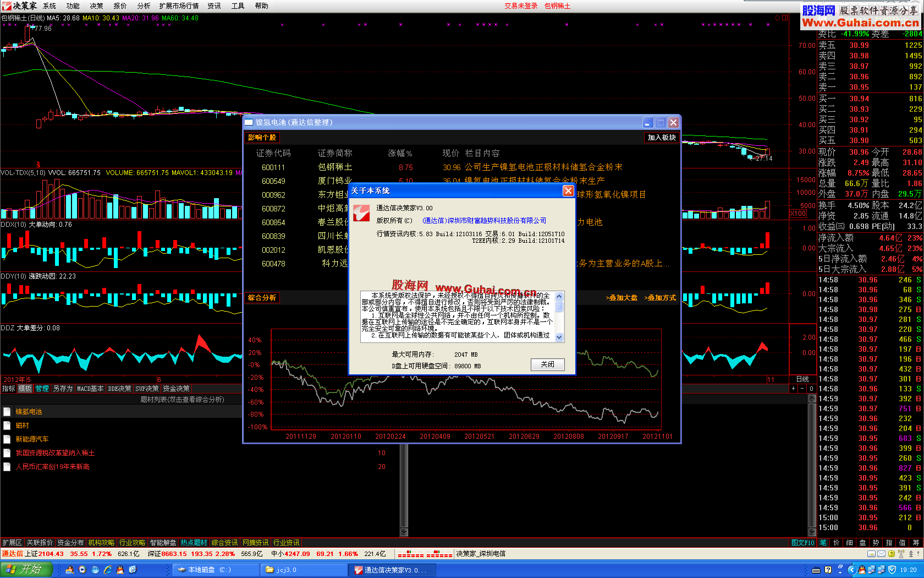The image size is (924, 578).
Task: Select stock row 600111 包钢稀土
Action: pyautogui.click(x=462, y=167)
